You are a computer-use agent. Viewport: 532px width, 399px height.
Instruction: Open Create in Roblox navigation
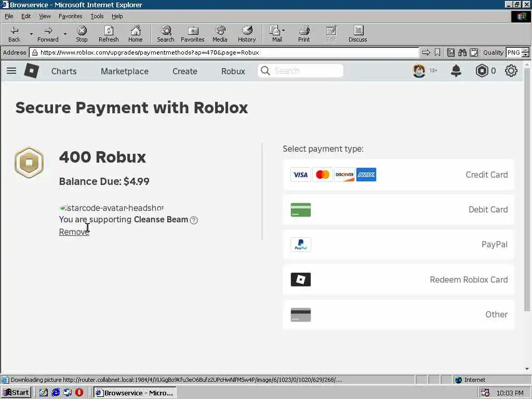point(185,71)
